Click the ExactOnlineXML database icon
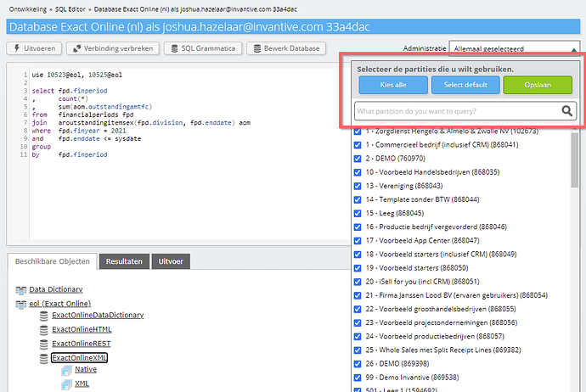 point(43,358)
